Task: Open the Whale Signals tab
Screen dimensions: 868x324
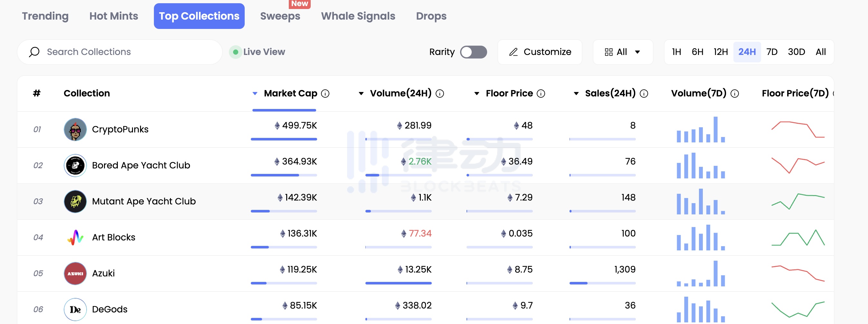Action: pyautogui.click(x=358, y=16)
